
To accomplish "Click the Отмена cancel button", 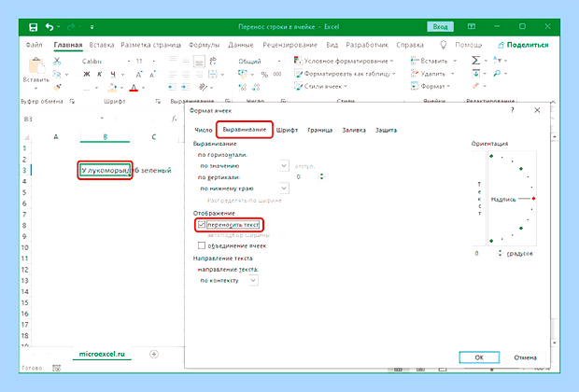I will (x=525, y=357).
